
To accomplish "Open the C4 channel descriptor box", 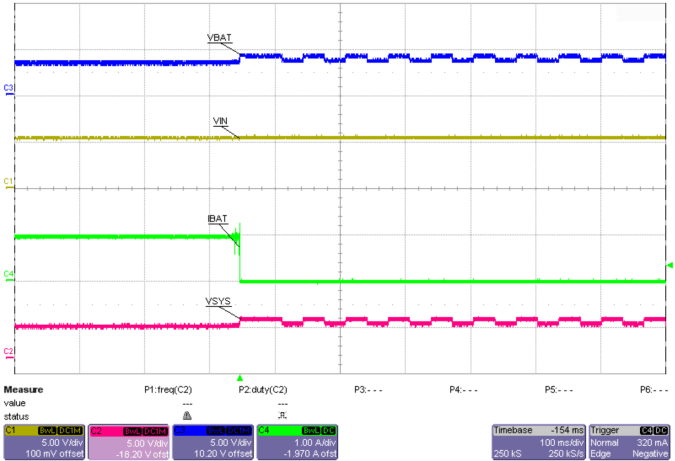I will pos(297,442).
